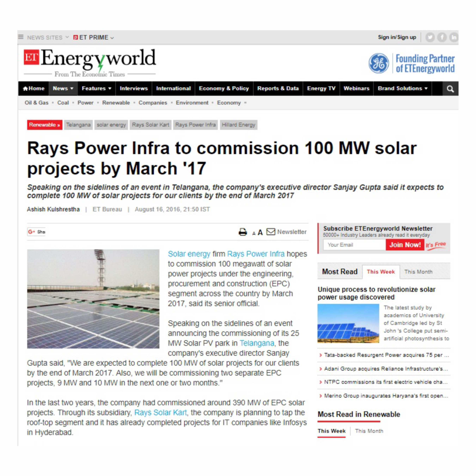476x476 pixels.
Task: Click the Newsletter envelope icon
Action: click(271, 232)
